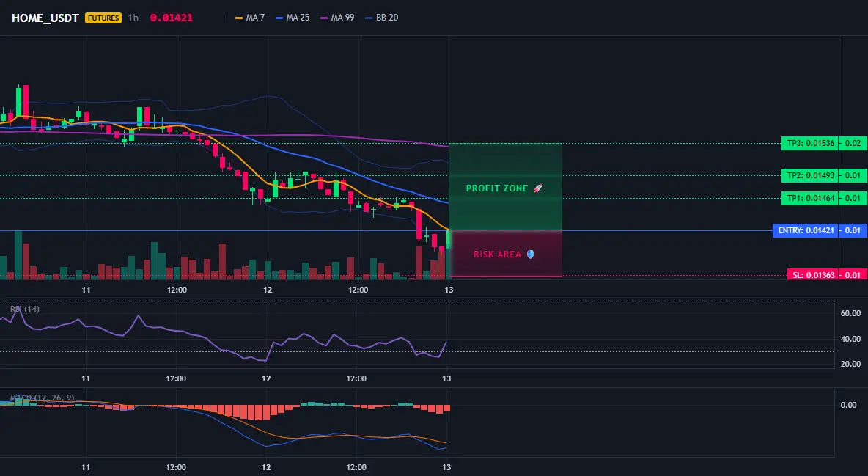868x476 pixels.
Task: Toggle the MA 7 legend item
Action: pyautogui.click(x=250, y=18)
